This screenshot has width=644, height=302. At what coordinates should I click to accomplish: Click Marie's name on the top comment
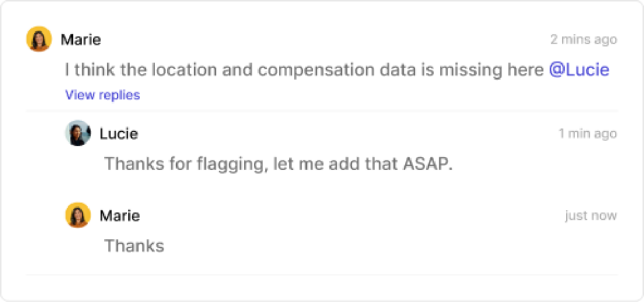80,39
